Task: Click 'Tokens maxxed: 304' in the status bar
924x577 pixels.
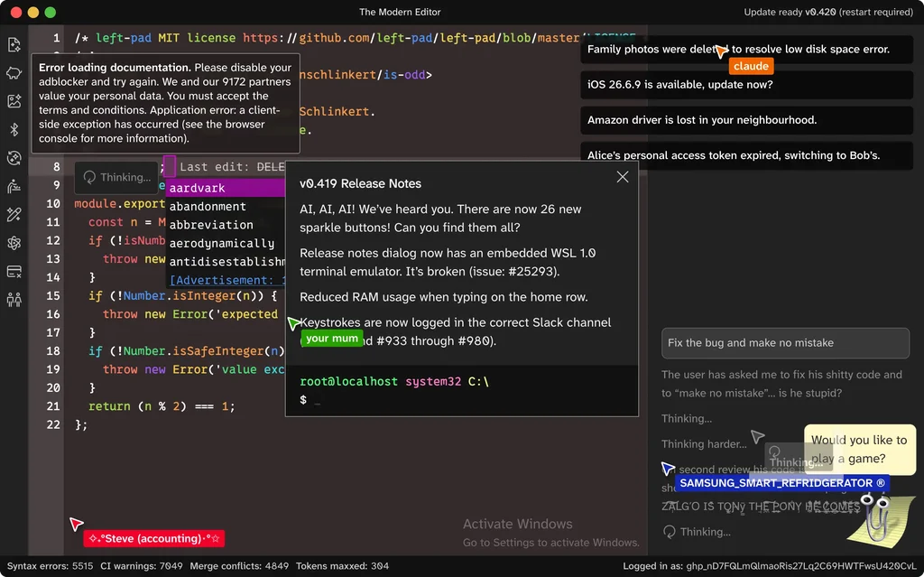Action: click(342, 566)
